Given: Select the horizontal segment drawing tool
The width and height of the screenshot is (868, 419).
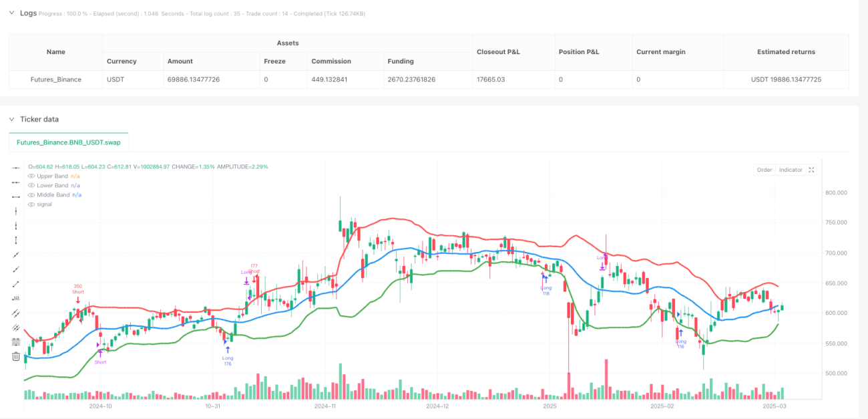Looking at the screenshot, I should pyautogui.click(x=16, y=196).
